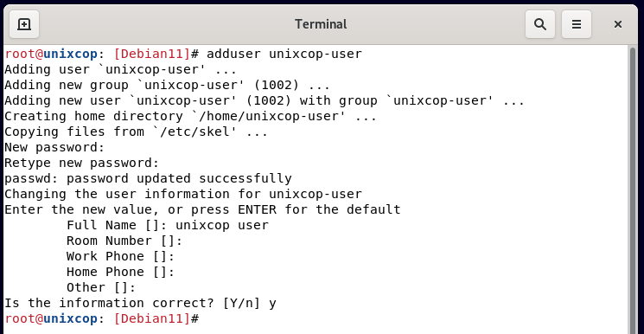
Task: Click the "Home Phone []:" field line
Action: point(121,273)
